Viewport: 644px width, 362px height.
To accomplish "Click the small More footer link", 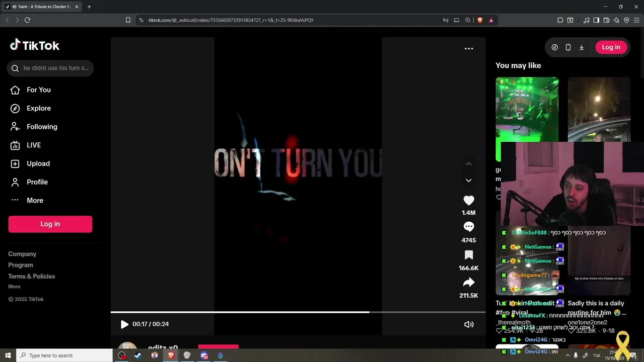I will pos(14,287).
